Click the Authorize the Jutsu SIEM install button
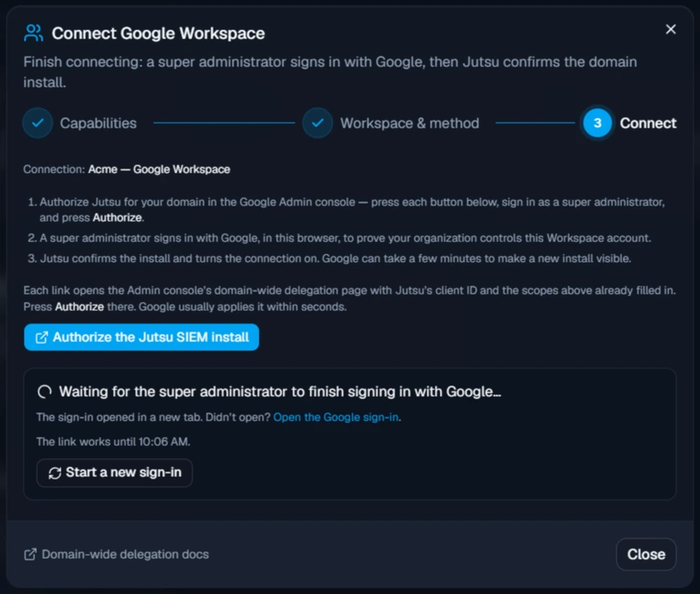This screenshot has width=700, height=594. tap(142, 337)
